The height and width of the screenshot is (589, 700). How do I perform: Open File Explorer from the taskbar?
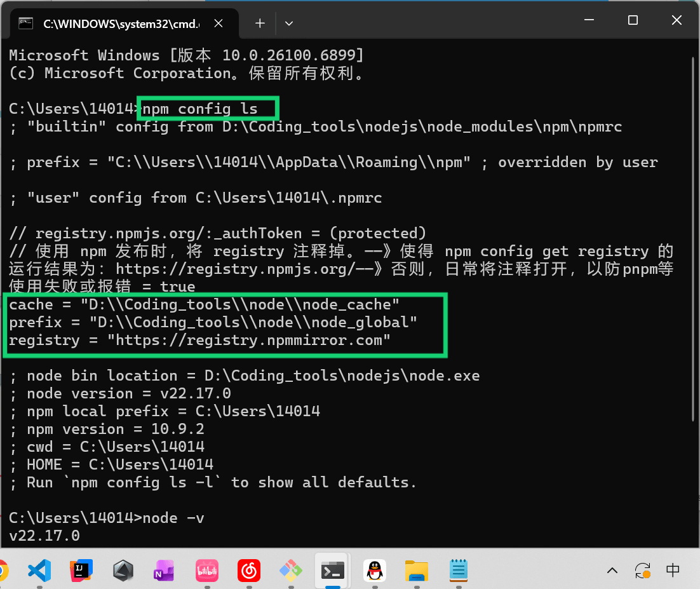point(416,571)
